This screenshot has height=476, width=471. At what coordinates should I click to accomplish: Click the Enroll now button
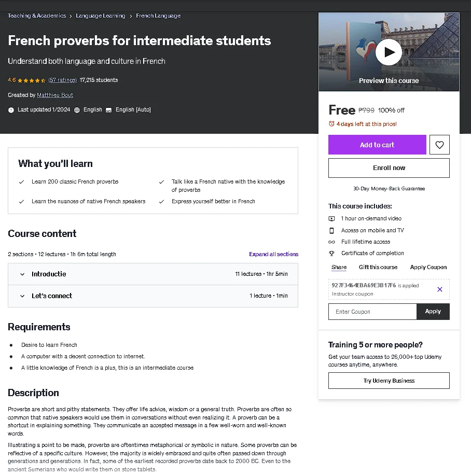pos(389,168)
